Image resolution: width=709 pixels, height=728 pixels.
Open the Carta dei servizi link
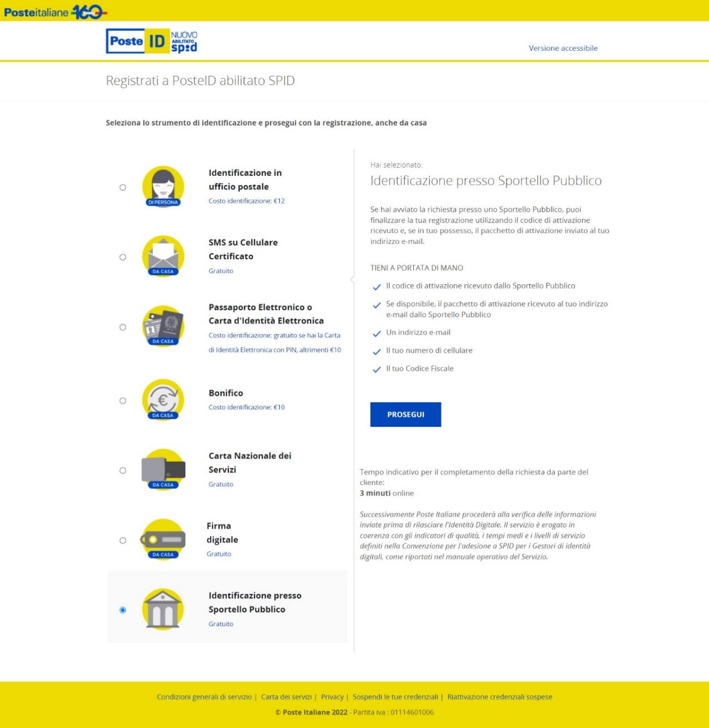286,697
